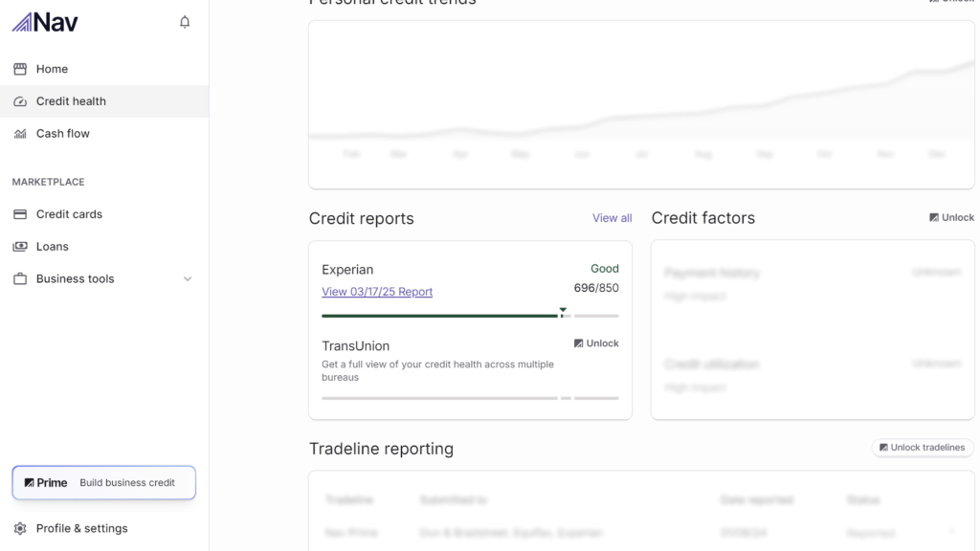The width and height of the screenshot is (980, 551).
Task: Unlock the Credit factors panel
Action: pyautogui.click(x=951, y=217)
